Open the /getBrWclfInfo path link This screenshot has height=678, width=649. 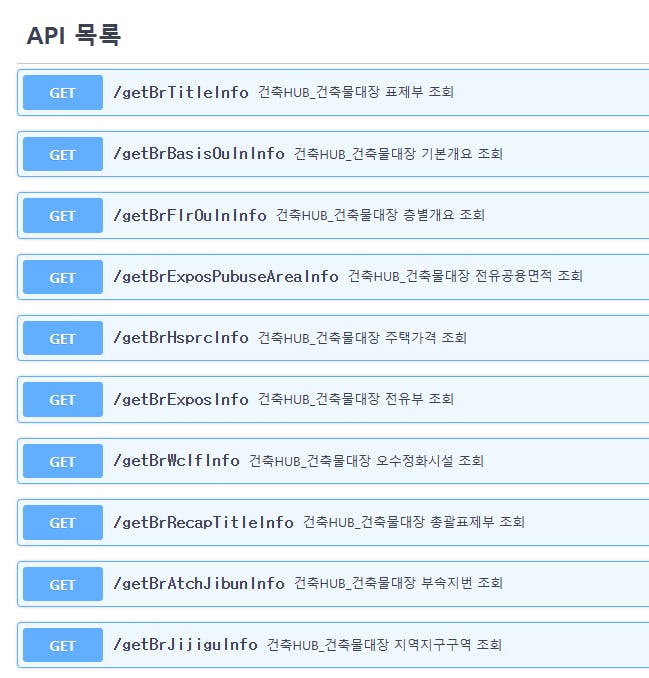(x=176, y=461)
